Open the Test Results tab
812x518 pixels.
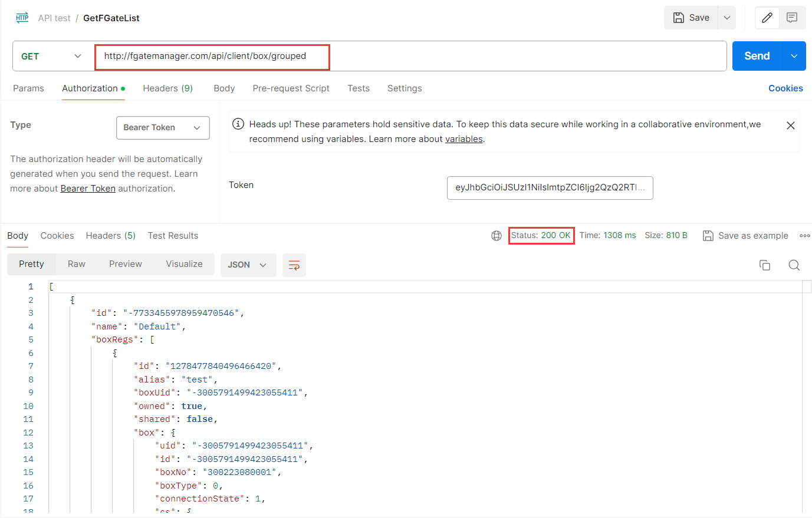point(173,236)
